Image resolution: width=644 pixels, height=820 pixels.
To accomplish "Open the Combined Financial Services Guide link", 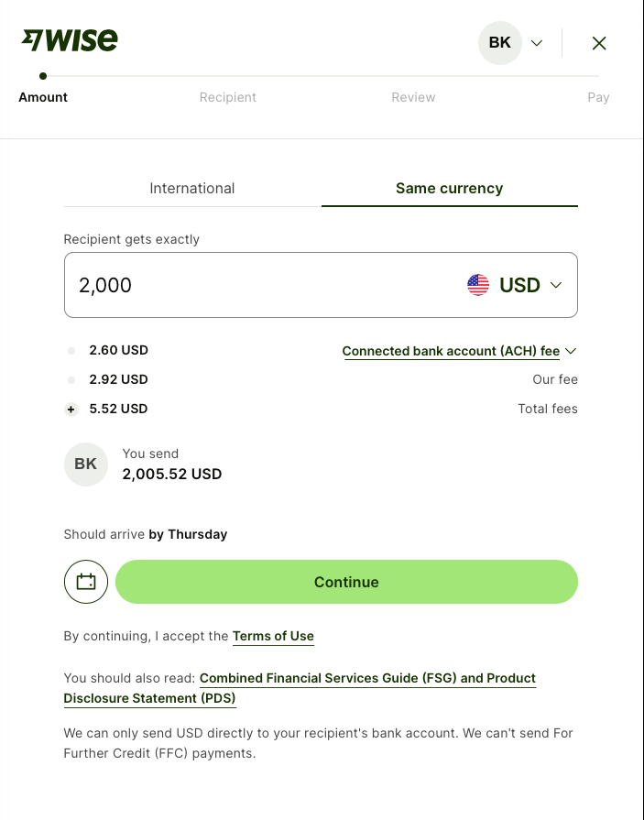I will coord(367,679).
